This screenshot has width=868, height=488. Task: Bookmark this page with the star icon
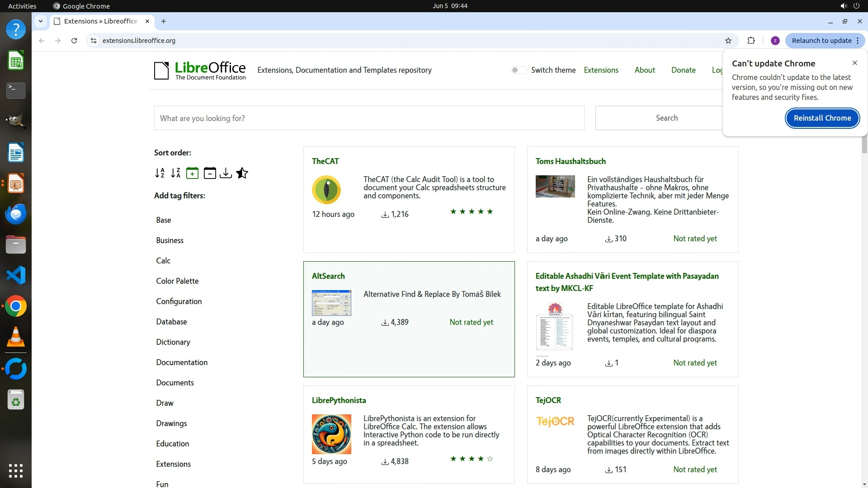click(728, 41)
